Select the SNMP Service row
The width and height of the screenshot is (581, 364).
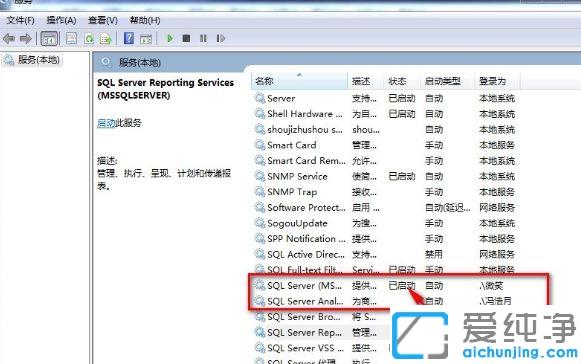(x=385, y=176)
